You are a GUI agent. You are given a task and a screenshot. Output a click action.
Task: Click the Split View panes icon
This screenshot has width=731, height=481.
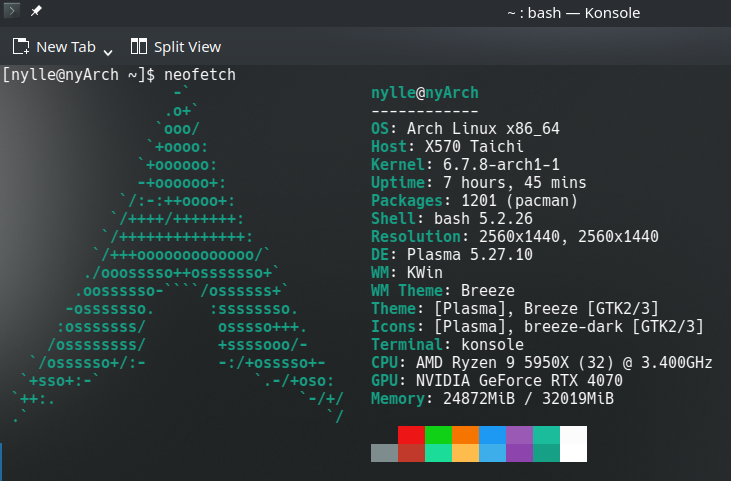[x=138, y=47]
